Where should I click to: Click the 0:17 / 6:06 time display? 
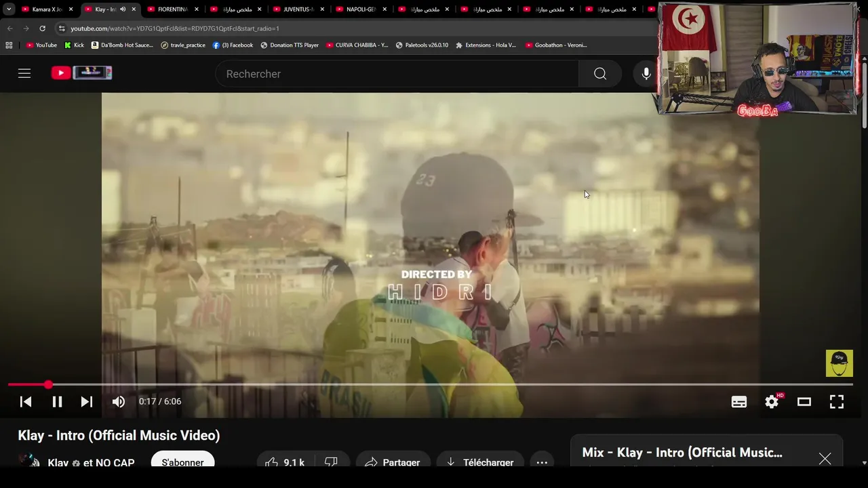click(160, 401)
